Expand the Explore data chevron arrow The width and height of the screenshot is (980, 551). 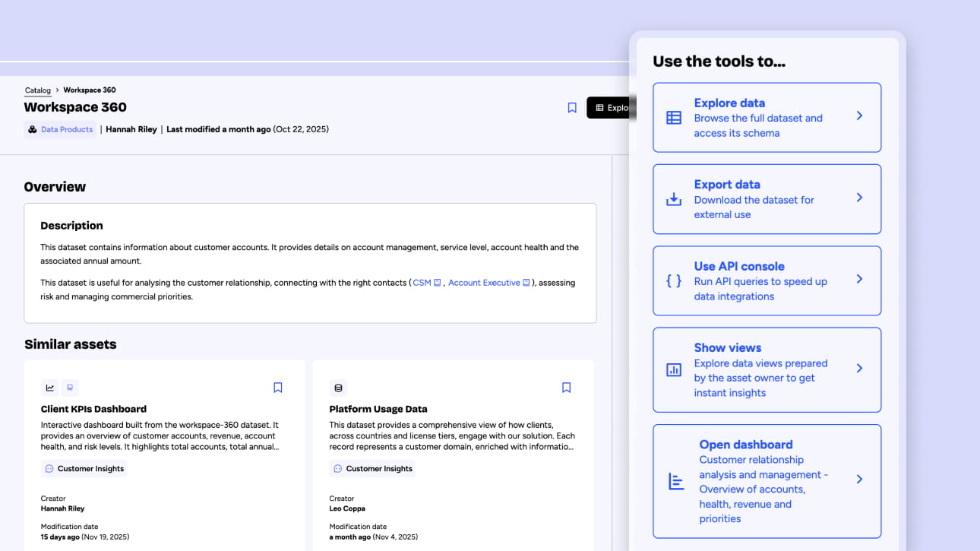(859, 116)
